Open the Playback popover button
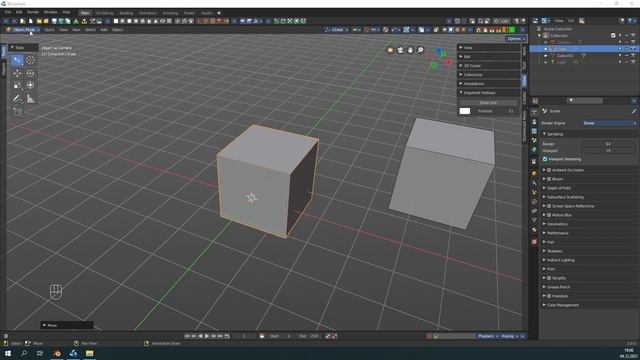This screenshot has width=640, height=360. [x=488, y=336]
